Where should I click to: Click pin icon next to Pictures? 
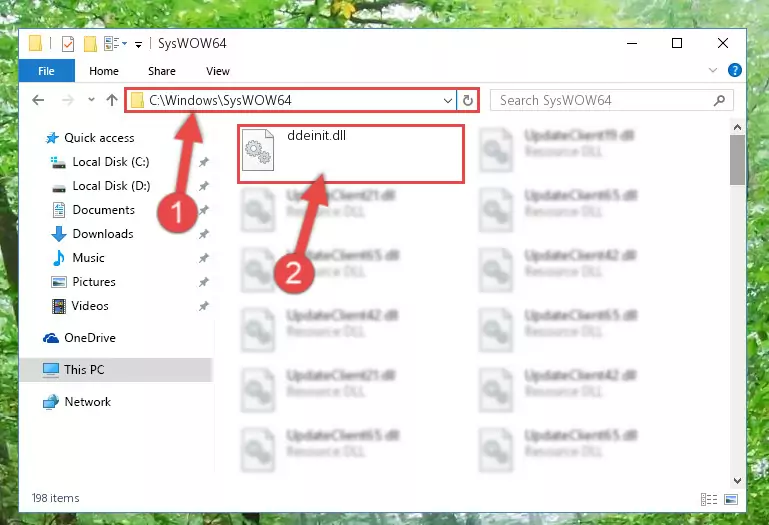[204, 282]
